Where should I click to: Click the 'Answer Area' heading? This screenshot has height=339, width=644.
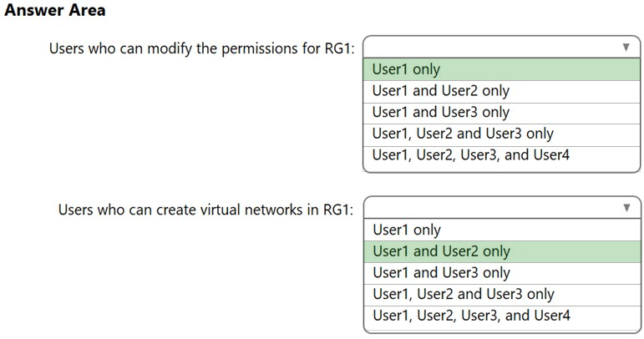click(x=55, y=11)
